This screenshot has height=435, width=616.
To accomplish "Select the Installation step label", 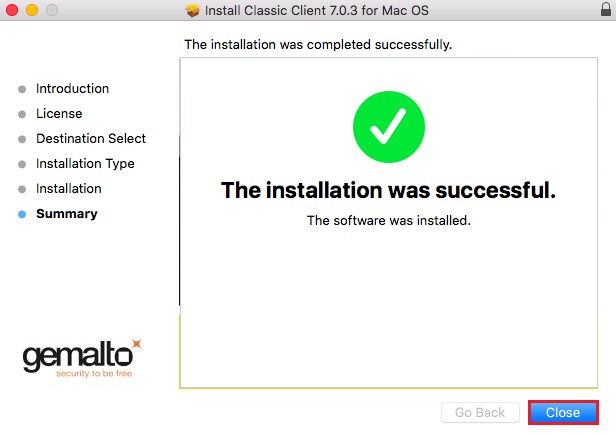I will coord(69,189).
